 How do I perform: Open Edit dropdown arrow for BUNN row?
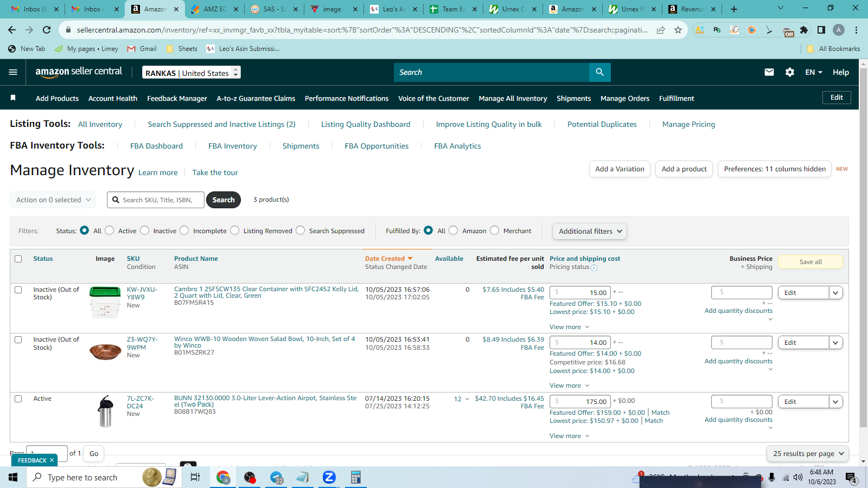point(835,402)
